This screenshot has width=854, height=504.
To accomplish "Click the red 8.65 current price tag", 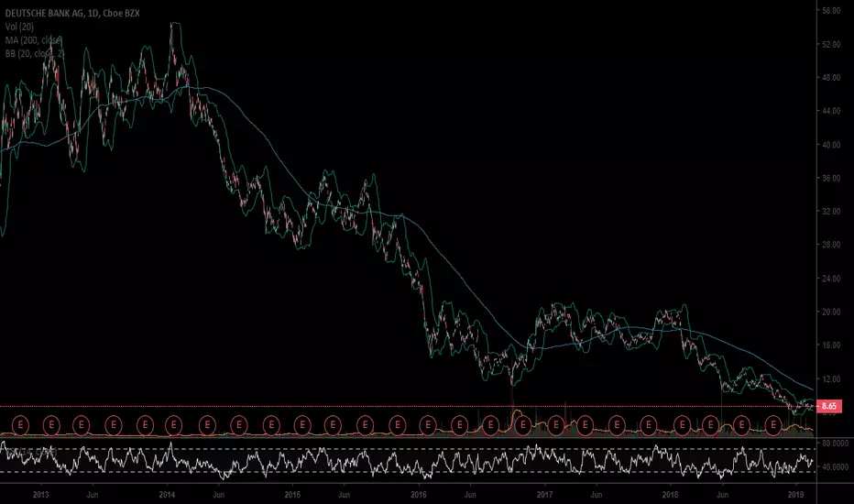I will click(x=828, y=406).
